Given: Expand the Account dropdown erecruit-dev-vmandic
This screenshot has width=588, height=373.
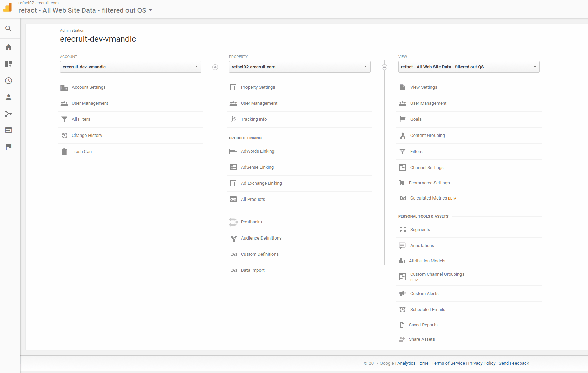Looking at the screenshot, I should 131,67.
